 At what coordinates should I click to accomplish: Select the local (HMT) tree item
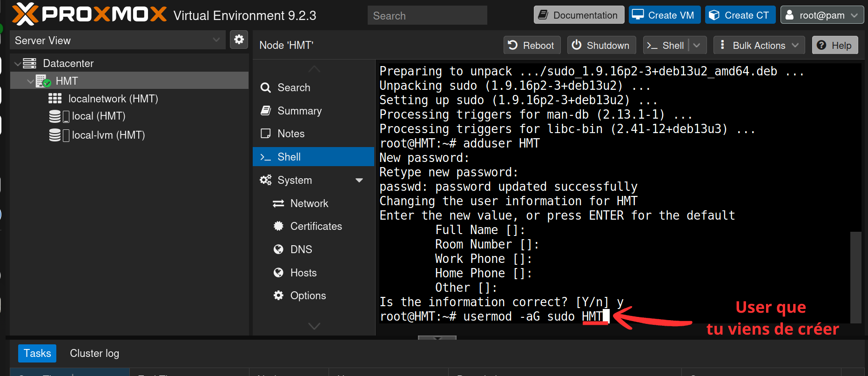pyautogui.click(x=129, y=116)
